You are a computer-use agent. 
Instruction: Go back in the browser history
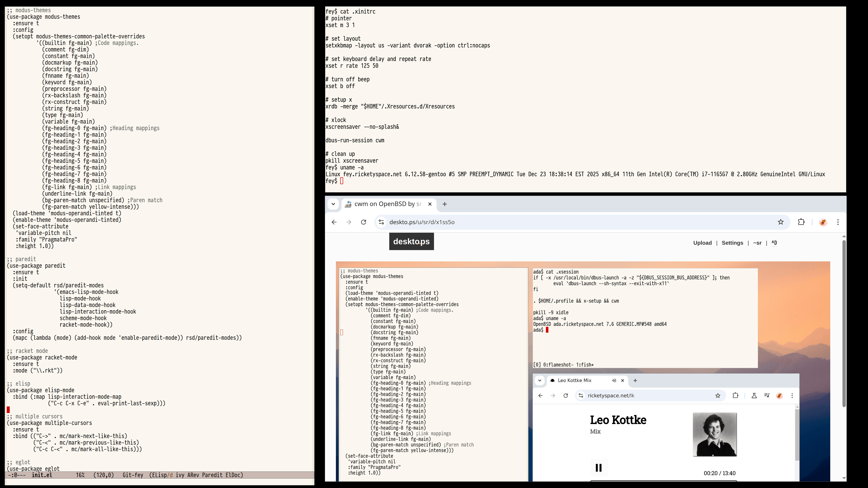334,222
